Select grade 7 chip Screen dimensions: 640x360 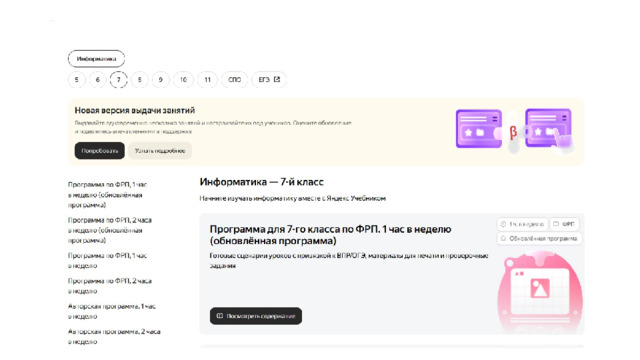(118, 80)
